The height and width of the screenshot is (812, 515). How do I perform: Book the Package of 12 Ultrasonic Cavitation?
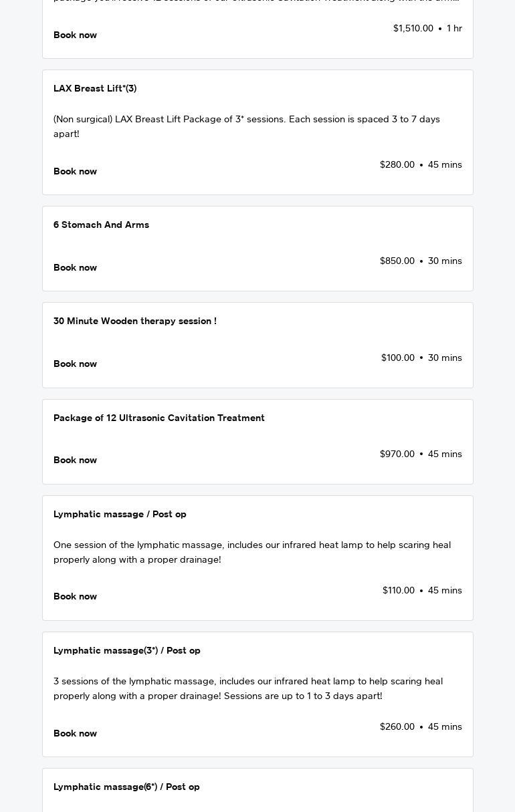point(75,460)
